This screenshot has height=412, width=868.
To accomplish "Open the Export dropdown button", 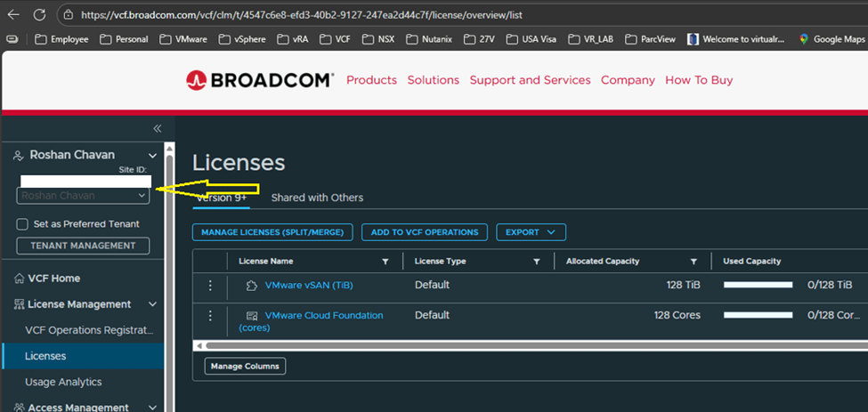I will point(531,232).
